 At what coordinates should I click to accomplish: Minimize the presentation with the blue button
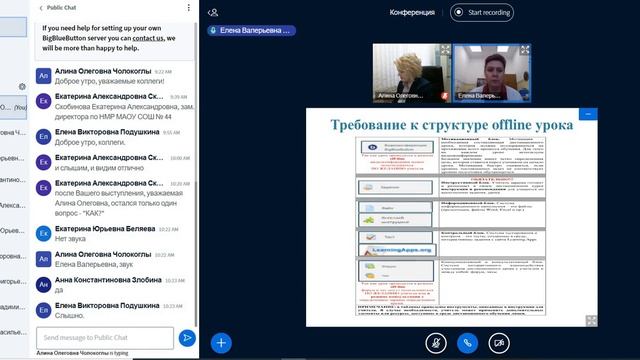click(588, 114)
